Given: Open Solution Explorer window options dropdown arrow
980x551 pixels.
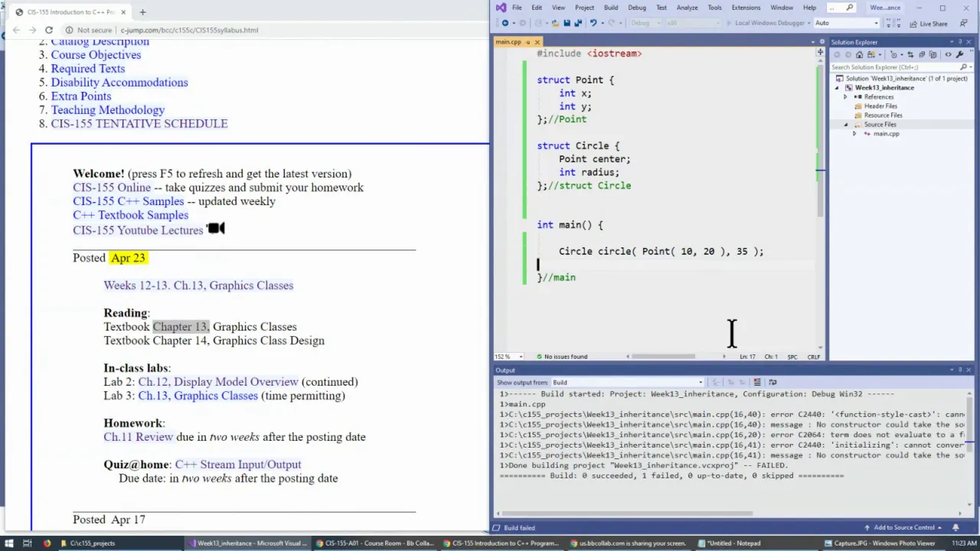Looking at the screenshot, I should [952, 42].
